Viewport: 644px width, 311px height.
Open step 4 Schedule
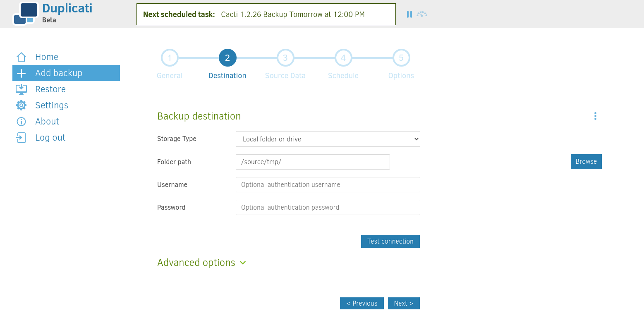[343, 58]
